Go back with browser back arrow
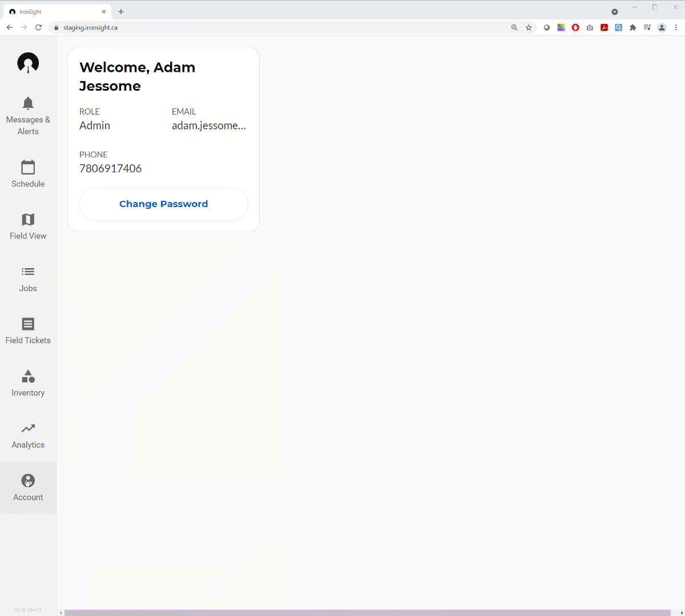The width and height of the screenshot is (685, 616). 10,27
